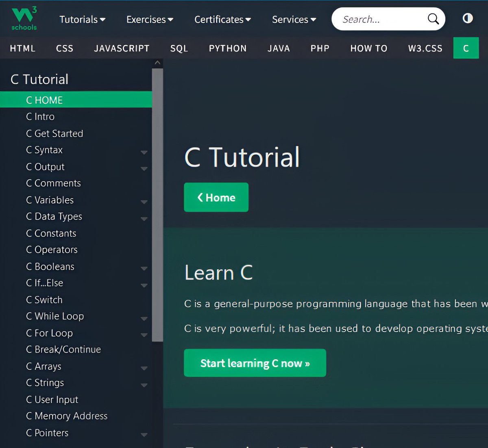Open C Output sidebar link

[45, 167]
